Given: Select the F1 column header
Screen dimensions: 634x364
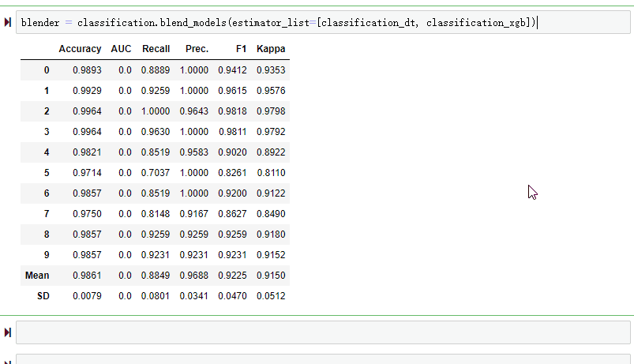Looking at the screenshot, I should click(241, 49).
